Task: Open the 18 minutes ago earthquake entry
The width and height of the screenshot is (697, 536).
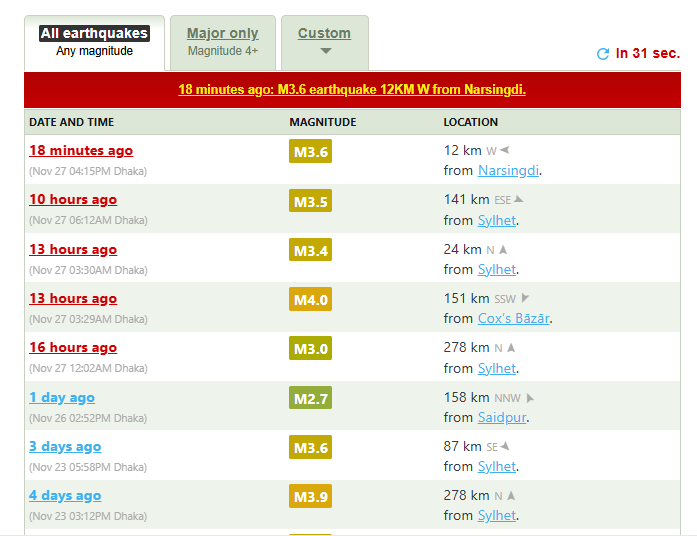Action: tap(81, 151)
